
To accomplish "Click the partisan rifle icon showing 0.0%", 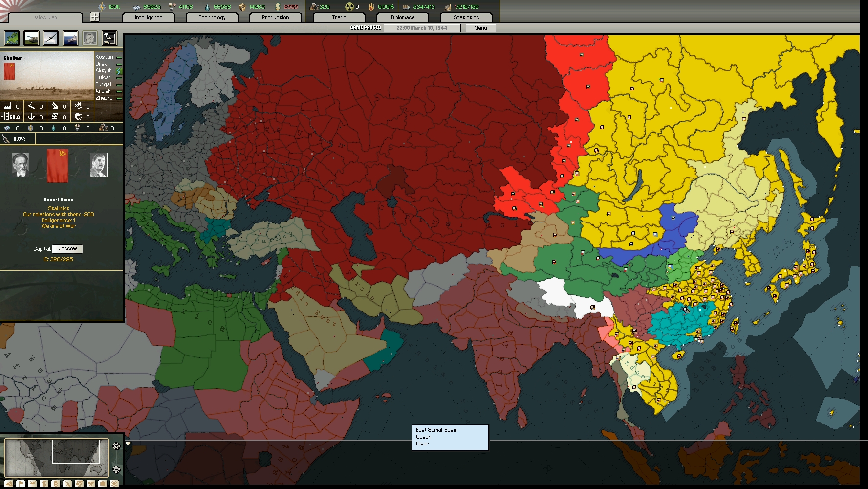I will [6, 139].
